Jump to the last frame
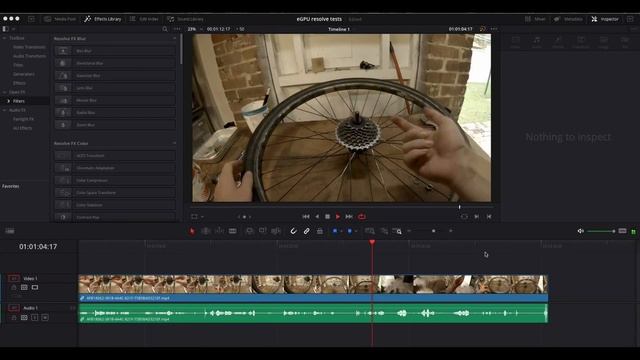Image resolution: width=640 pixels, height=360 pixels. pyautogui.click(x=349, y=217)
